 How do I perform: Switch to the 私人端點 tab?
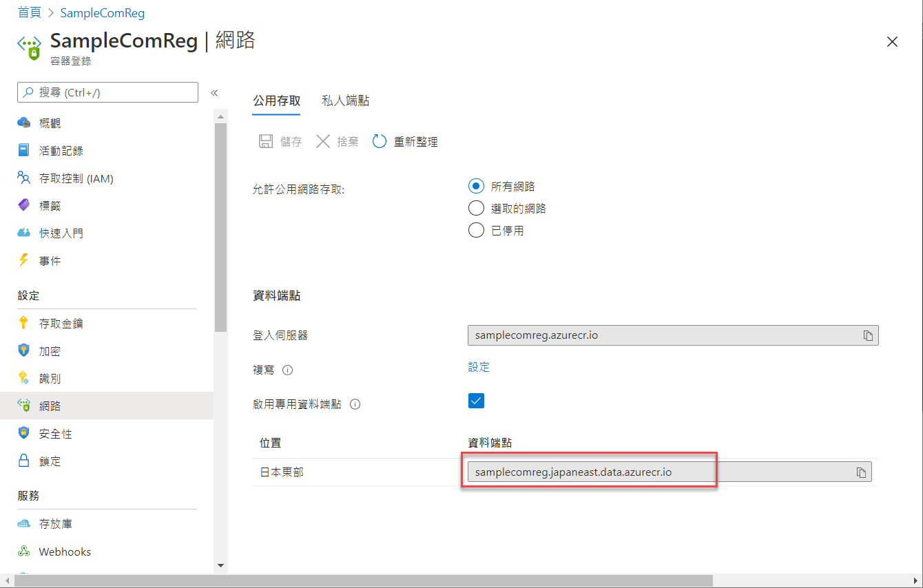[345, 101]
